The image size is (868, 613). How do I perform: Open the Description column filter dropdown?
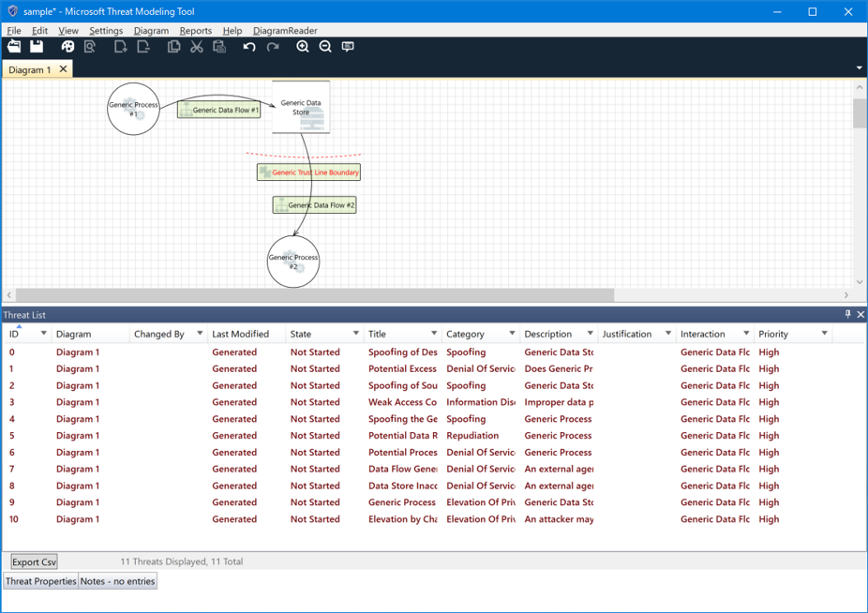pyautogui.click(x=591, y=334)
